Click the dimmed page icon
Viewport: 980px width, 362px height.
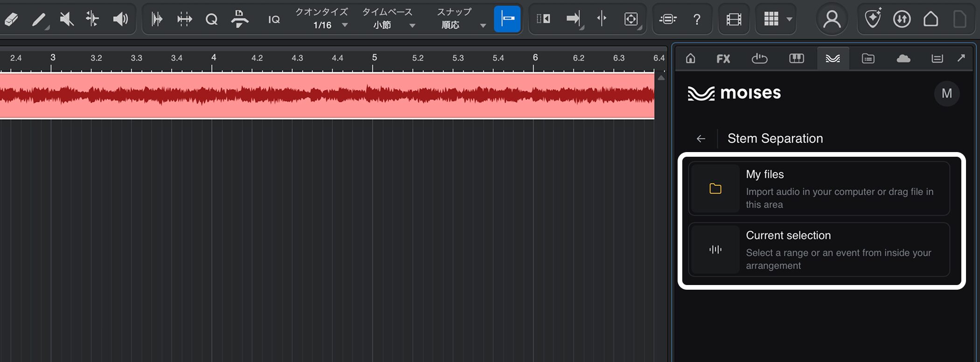coord(960,19)
